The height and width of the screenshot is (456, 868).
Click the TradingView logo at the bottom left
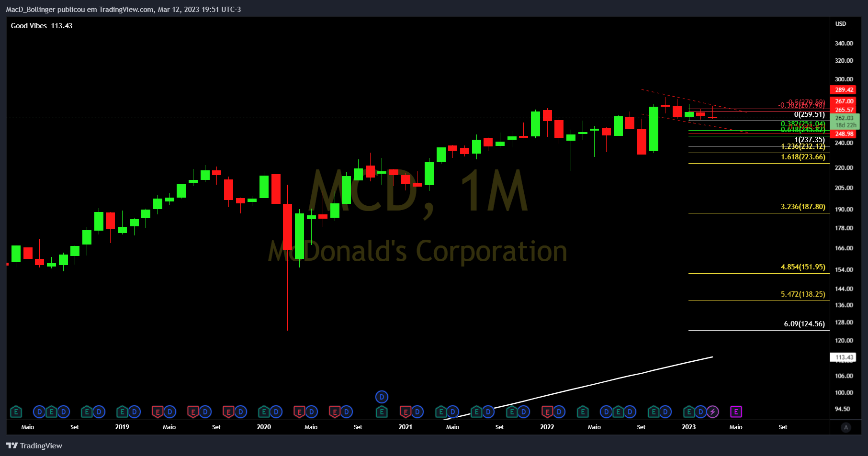34,445
